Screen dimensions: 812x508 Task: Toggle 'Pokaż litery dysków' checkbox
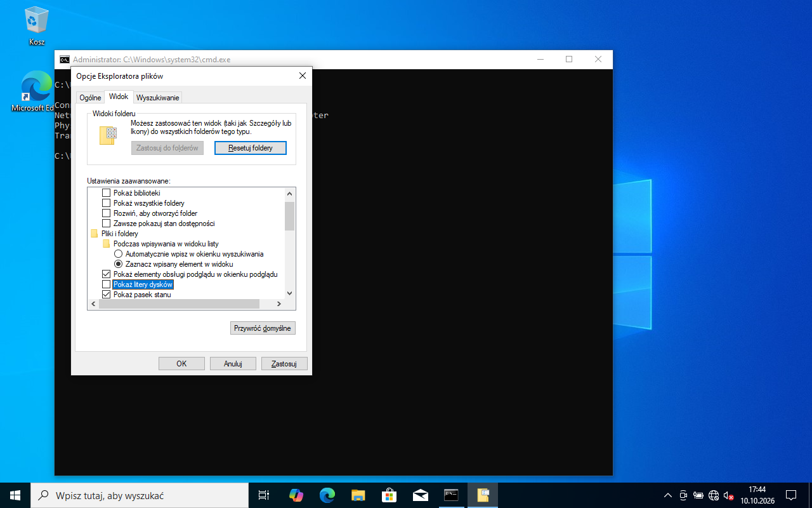tap(107, 284)
